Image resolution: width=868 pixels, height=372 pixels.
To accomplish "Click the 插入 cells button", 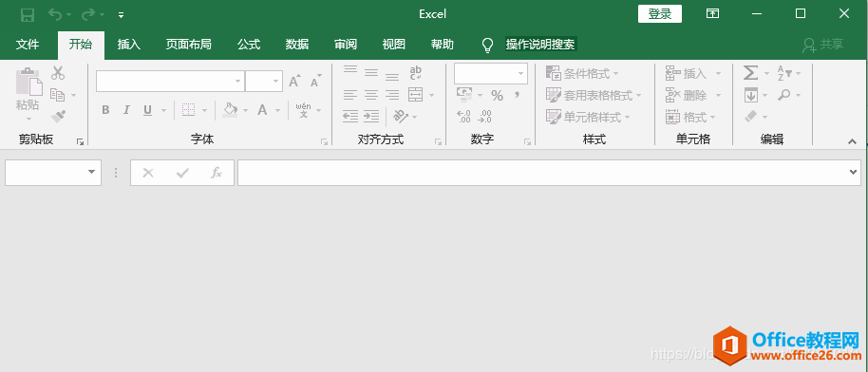I will click(687, 73).
